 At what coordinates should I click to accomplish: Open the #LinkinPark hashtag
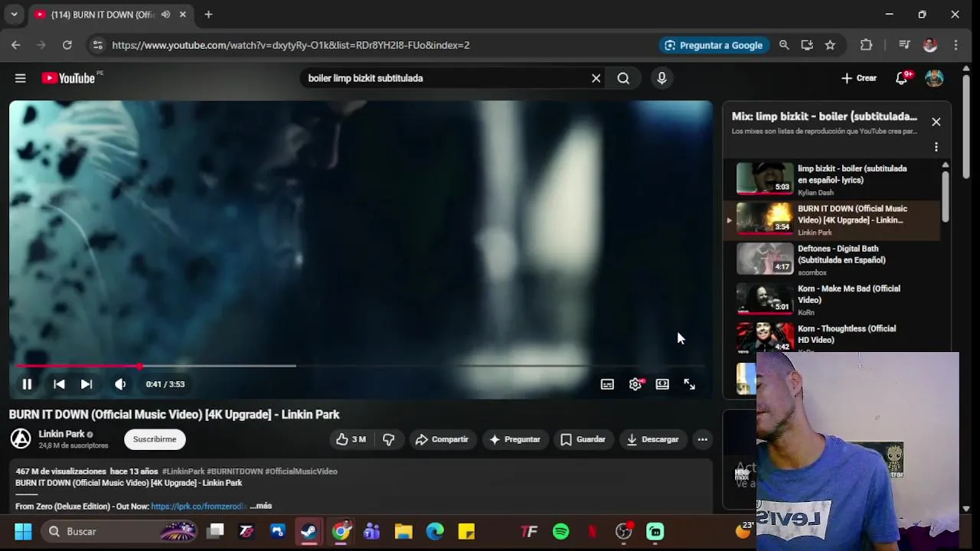click(x=183, y=471)
